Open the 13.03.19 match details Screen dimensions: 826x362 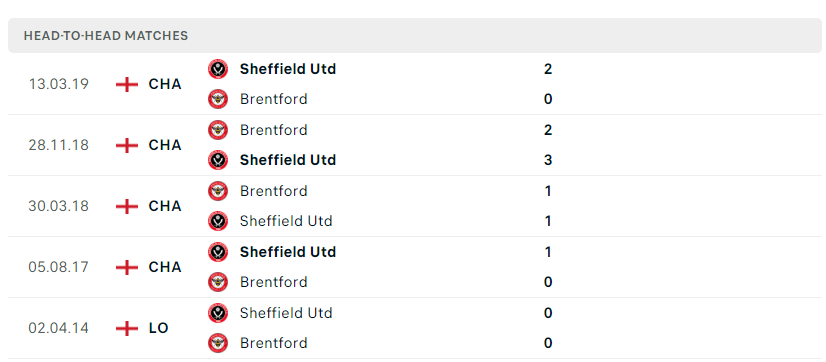click(x=415, y=84)
